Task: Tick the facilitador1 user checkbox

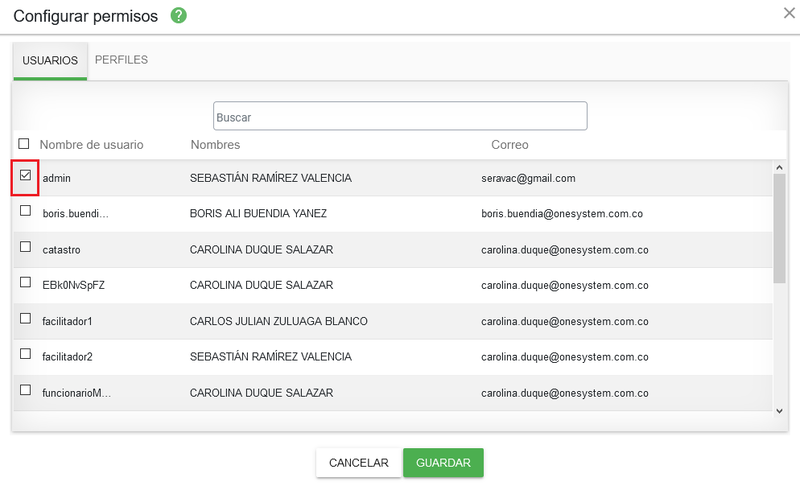Action: pyautogui.click(x=25, y=318)
